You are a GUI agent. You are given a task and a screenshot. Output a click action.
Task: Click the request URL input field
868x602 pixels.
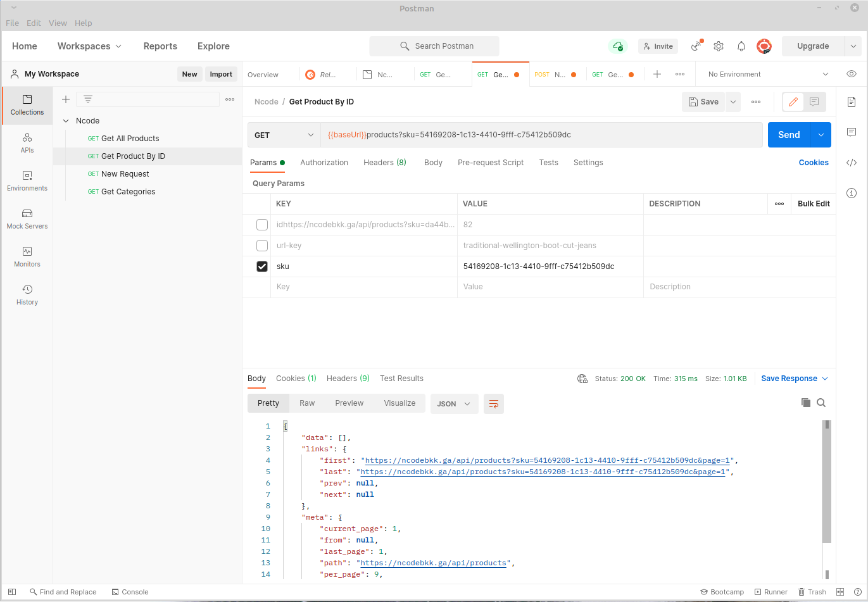(541, 135)
